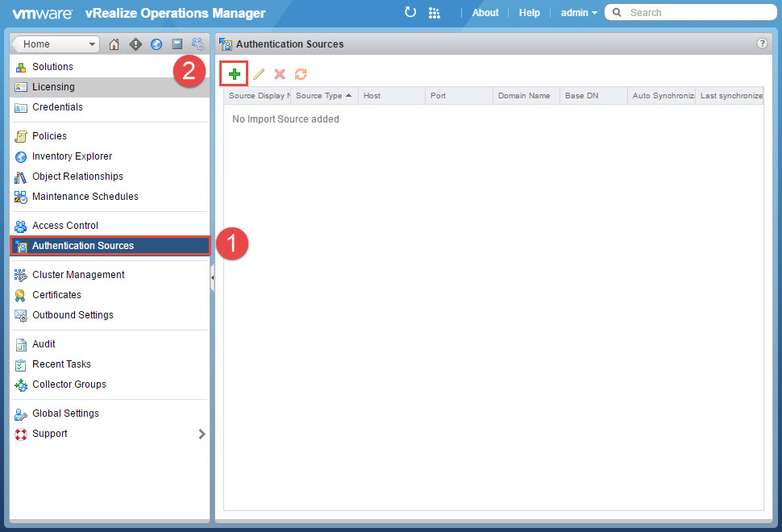Open Cluster Management from the sidebar
782x532 pixels.
(78, 275)
